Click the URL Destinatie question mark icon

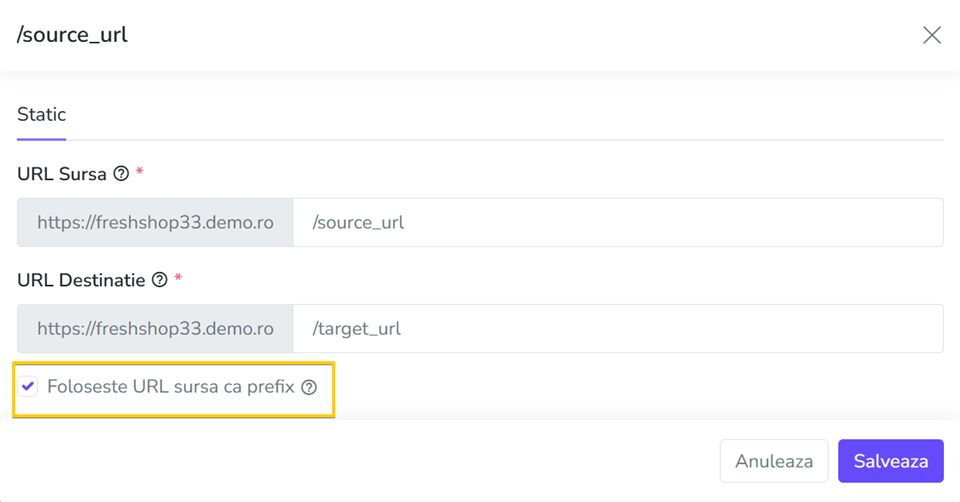tap(160, 280)
